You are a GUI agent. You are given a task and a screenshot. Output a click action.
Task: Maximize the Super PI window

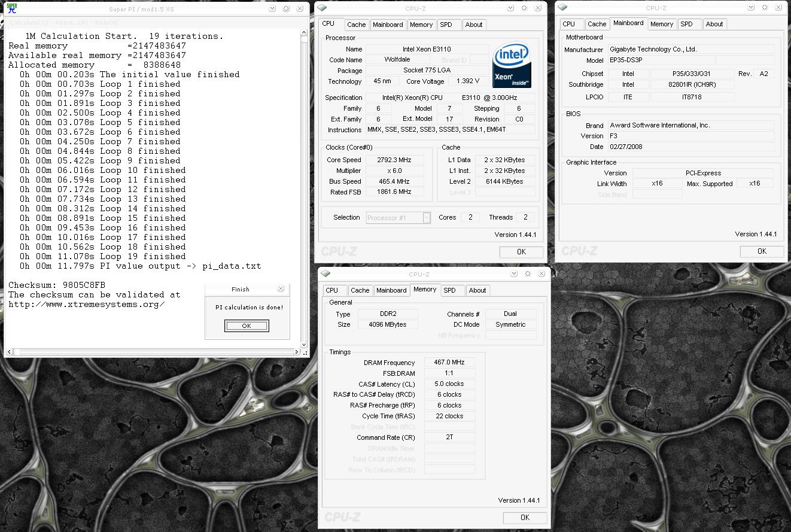click(286, 8)
